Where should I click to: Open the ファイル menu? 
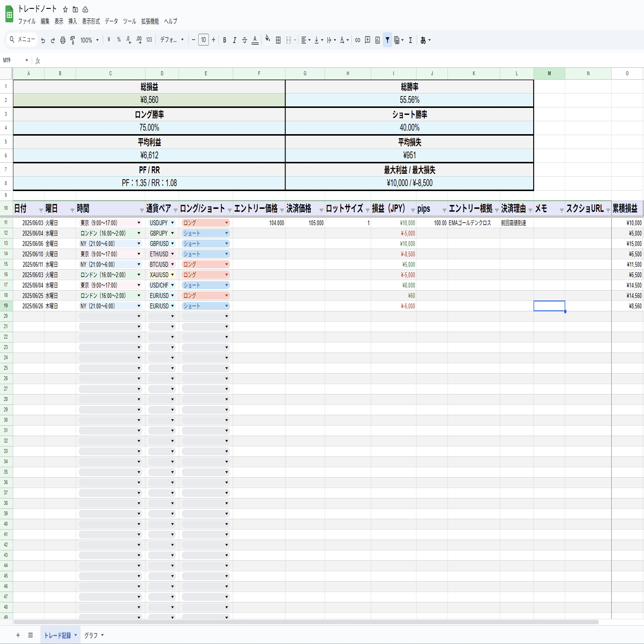(27, 21)
